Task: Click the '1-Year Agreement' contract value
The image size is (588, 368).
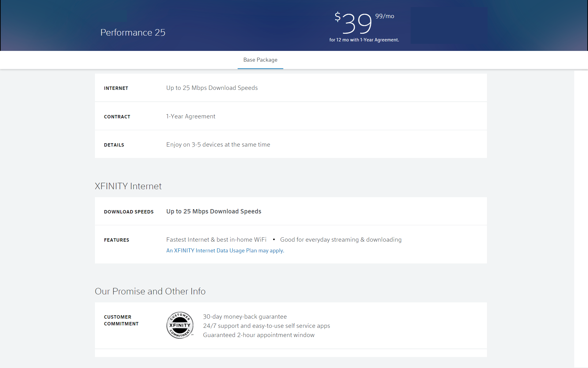Action: click(191, 116)
